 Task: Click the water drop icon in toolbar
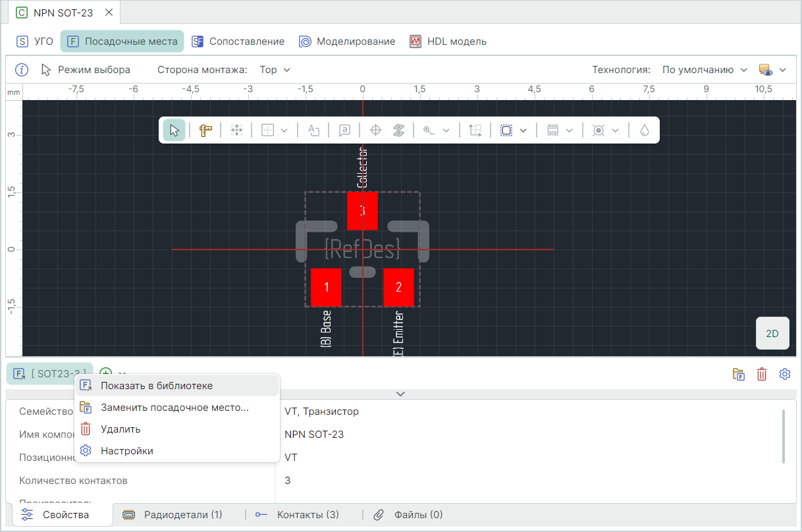644,130
